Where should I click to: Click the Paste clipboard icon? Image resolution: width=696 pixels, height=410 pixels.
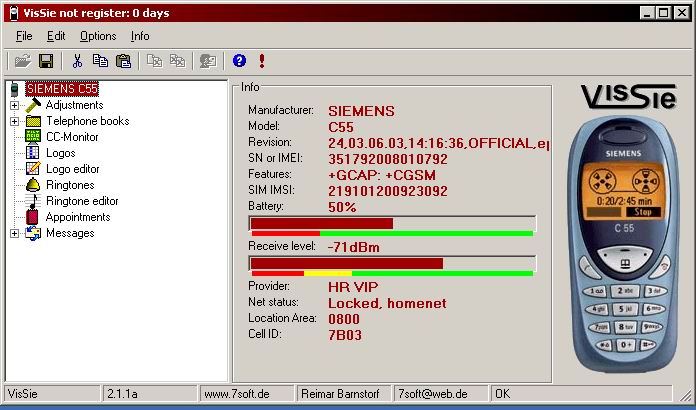click(123, 61)
